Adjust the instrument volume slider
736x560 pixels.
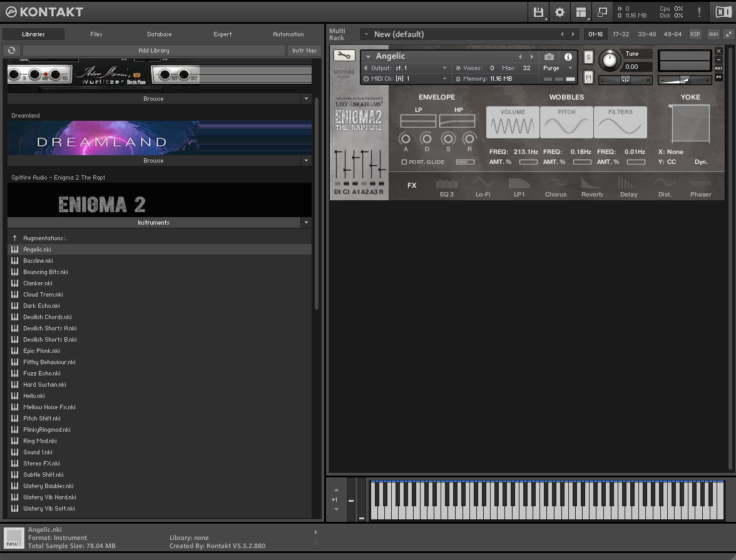[x=685, y=80]
